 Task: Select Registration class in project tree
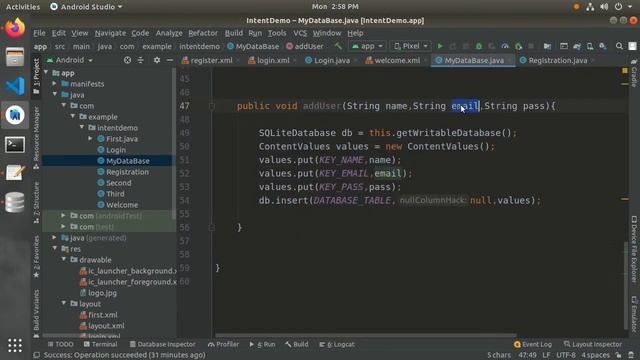coord(122,172)
